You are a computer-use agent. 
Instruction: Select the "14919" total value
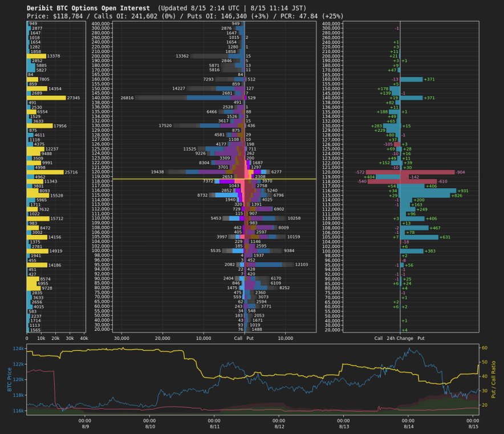(x=56, y=251)
